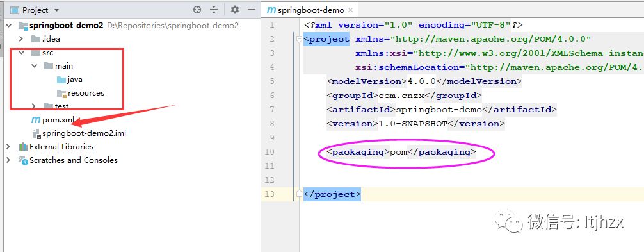
Task: Fold the project tag at line 2
Action: click(299, 40)
